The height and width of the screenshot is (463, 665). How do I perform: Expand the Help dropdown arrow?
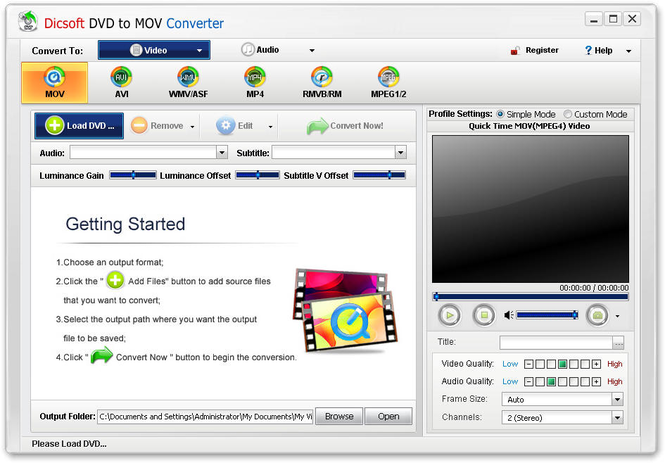tap(629, 51)
